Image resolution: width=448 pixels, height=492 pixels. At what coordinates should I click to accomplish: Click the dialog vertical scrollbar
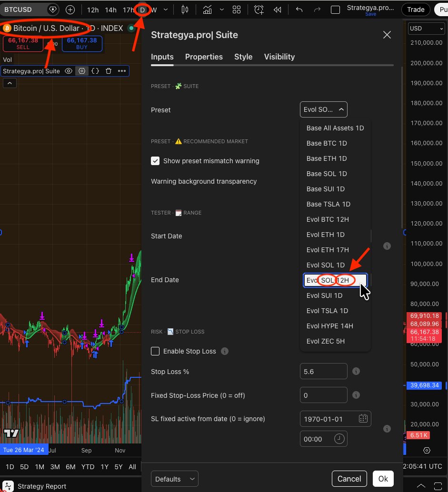[x=402, y=148]
